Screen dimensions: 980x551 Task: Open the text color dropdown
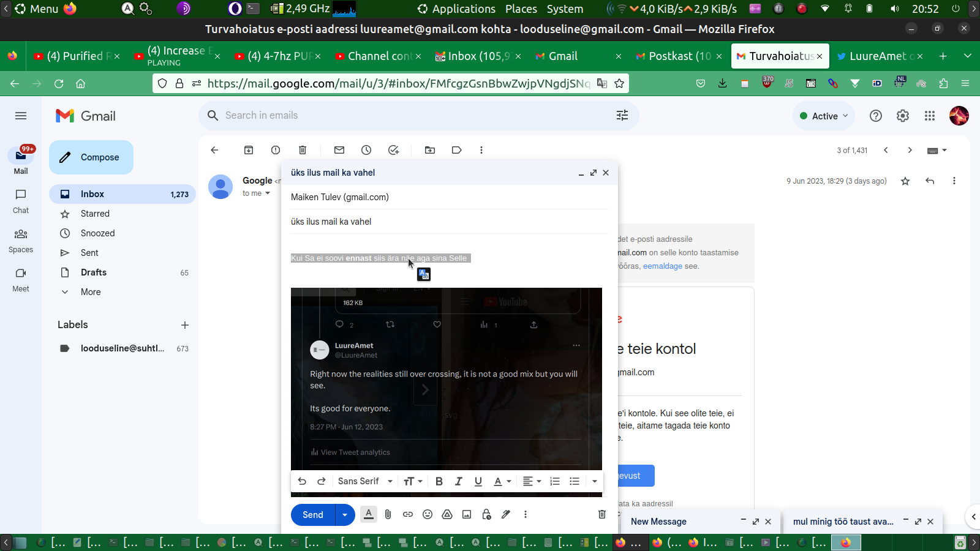pyautogui.click(x=502, y=481)
